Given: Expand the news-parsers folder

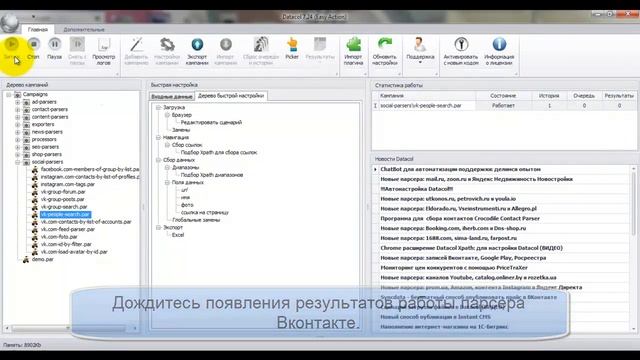Looking at the screenshot, I should tap(18, 132).
